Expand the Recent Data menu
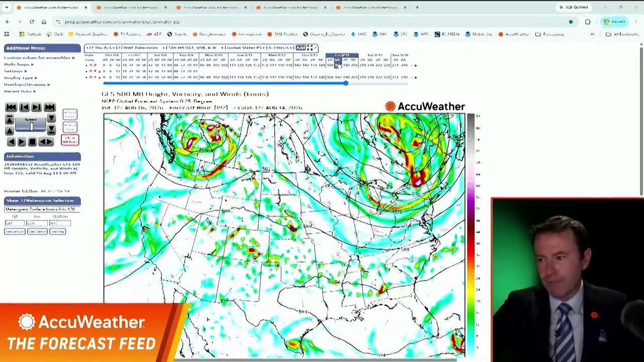This screenshot has height=362, width=644. (20, 92)
